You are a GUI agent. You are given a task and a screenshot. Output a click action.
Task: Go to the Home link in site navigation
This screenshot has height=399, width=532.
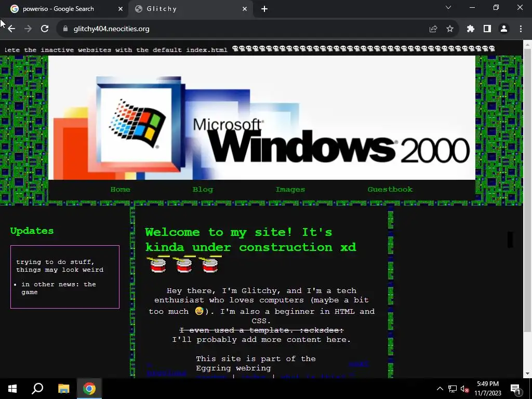[x=121, y=189]
